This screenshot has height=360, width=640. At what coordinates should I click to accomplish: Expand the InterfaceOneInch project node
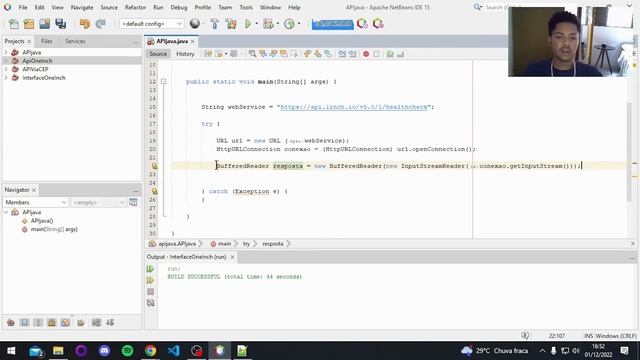[x=6, y=78]
